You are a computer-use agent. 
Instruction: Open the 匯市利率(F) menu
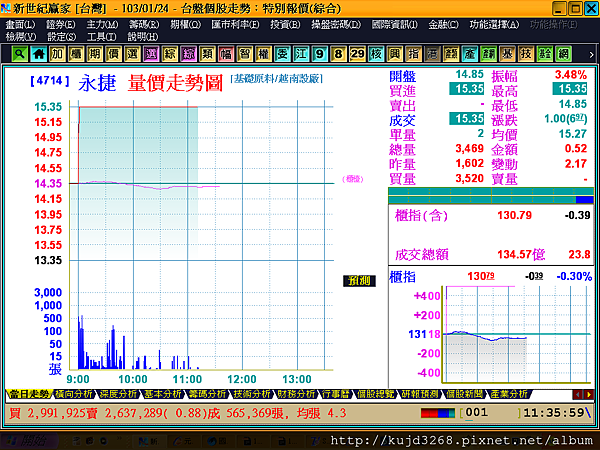[235, 24]
